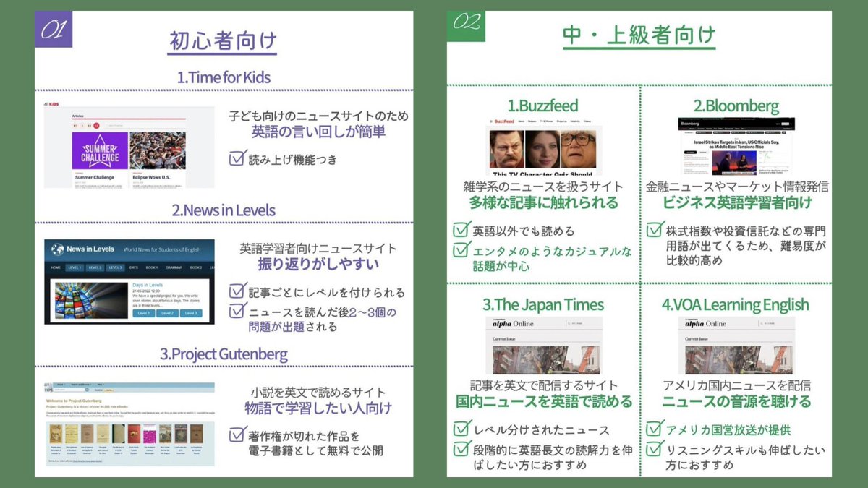Select the LEVEL 2 tab on News in Levels
Image resolution: width=868 pixels, height=488 pixels.
pyautogui.click(x=94, y=267)
